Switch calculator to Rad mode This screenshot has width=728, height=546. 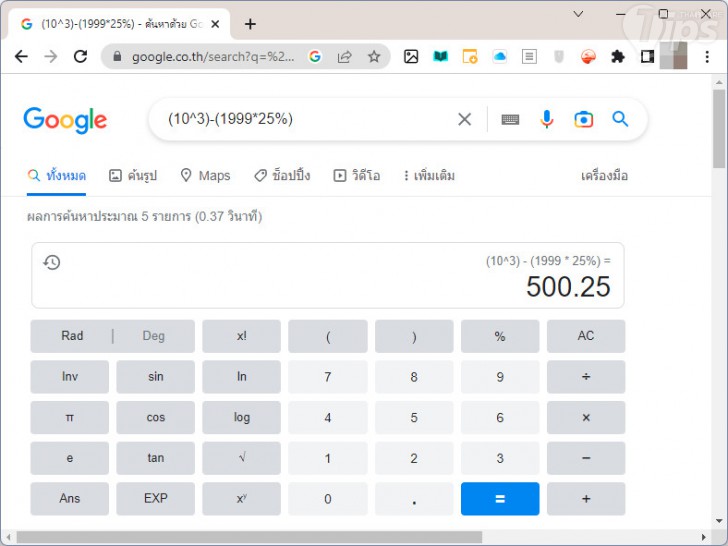tap(72, 336)
